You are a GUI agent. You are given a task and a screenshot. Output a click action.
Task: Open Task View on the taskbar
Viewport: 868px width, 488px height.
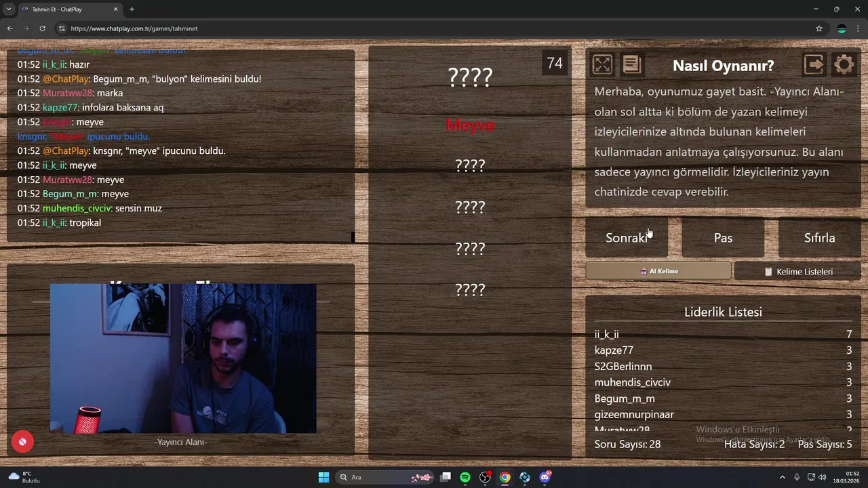(446, 477)
